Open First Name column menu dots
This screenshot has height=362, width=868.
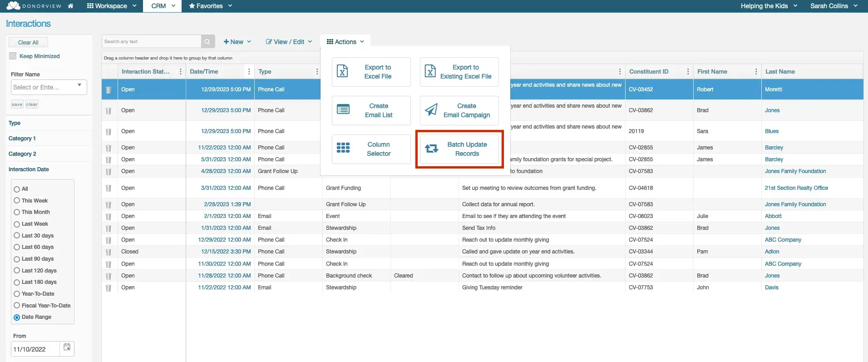(756, 72)
